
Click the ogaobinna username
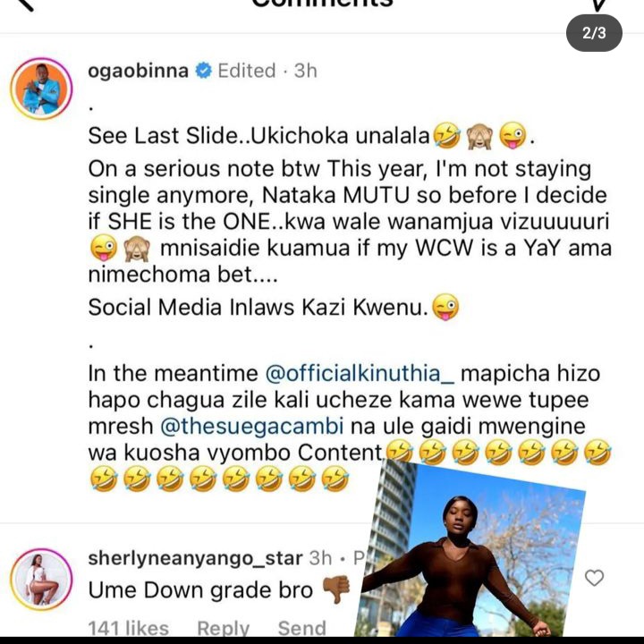[x=138, y=71]
